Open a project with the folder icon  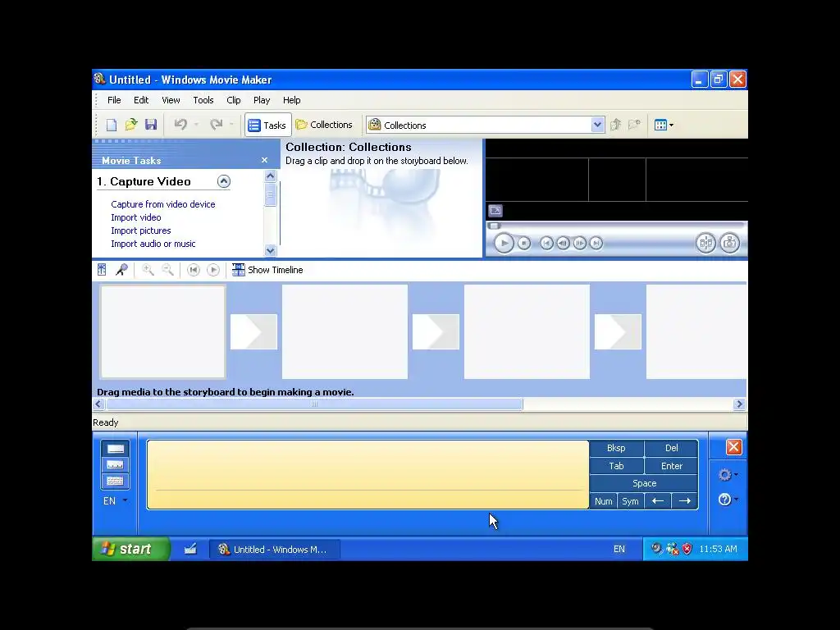click(x=131, y=125)
